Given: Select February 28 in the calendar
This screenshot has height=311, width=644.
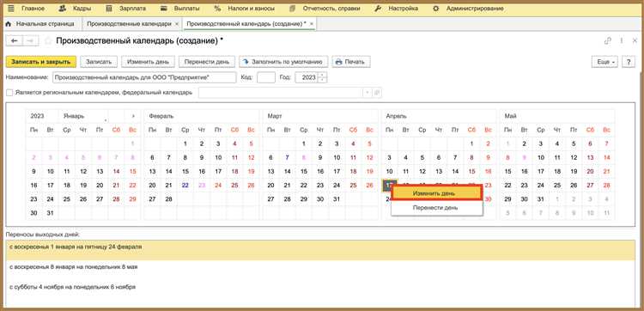Looking at the screenshot, I should click(x=169, y=198).
